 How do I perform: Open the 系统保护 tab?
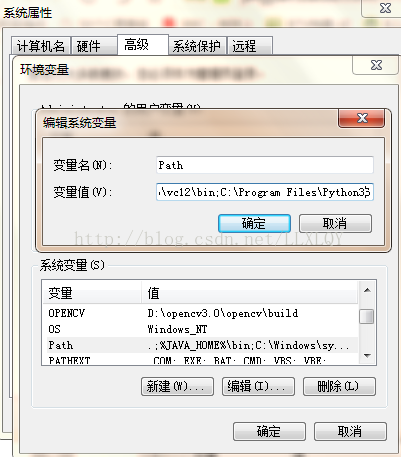(x=197, y=46)
